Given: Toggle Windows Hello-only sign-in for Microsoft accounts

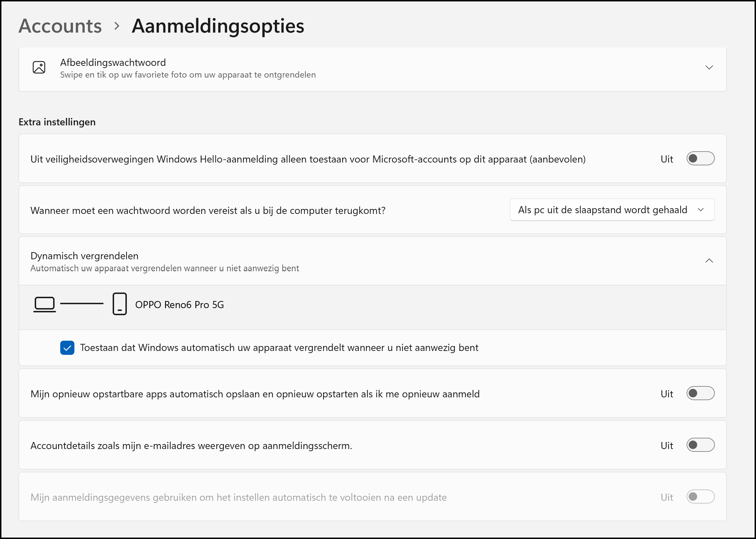Looking at the screenshot, I should point(700,158).
